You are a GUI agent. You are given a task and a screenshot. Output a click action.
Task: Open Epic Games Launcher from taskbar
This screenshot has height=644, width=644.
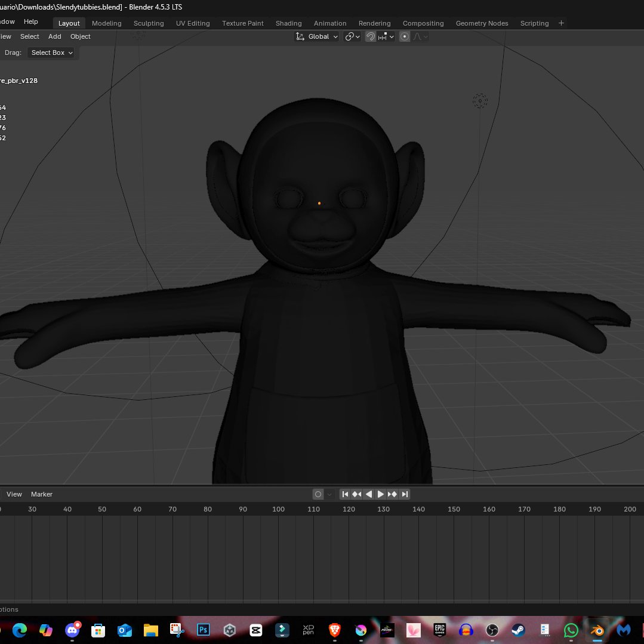click(x=440, y=630)
